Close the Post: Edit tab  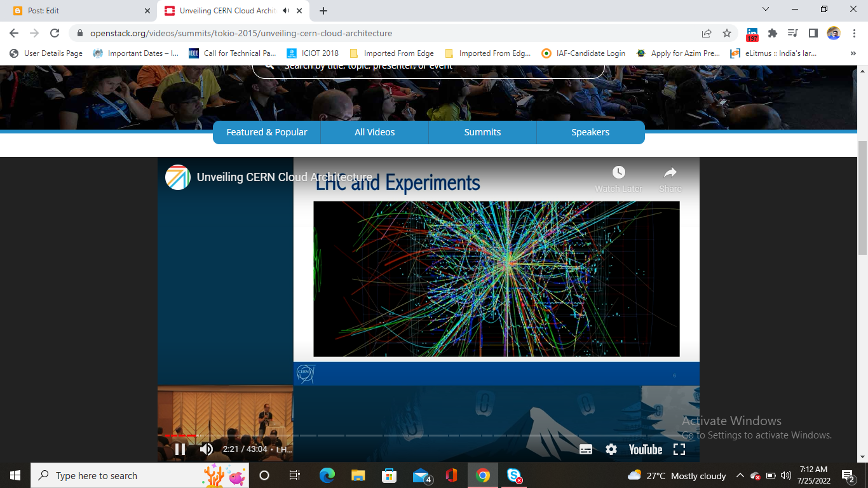tap(147, 11)
